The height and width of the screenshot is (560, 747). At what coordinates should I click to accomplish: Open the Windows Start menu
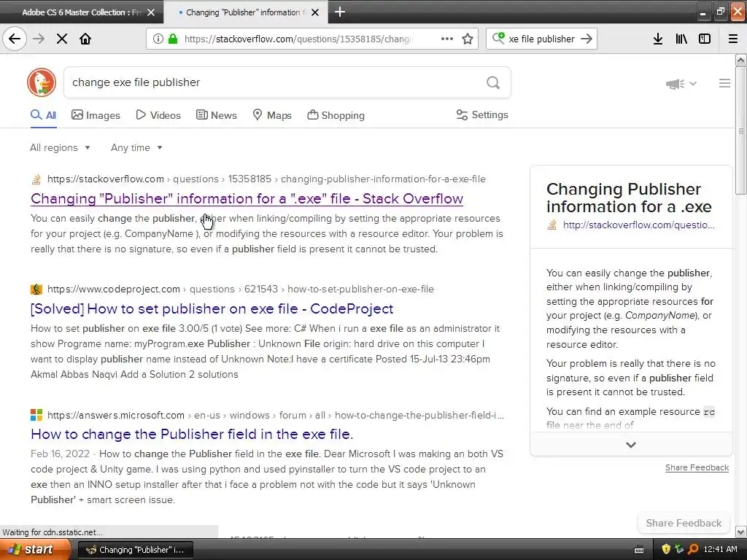[x=34, y=550]
